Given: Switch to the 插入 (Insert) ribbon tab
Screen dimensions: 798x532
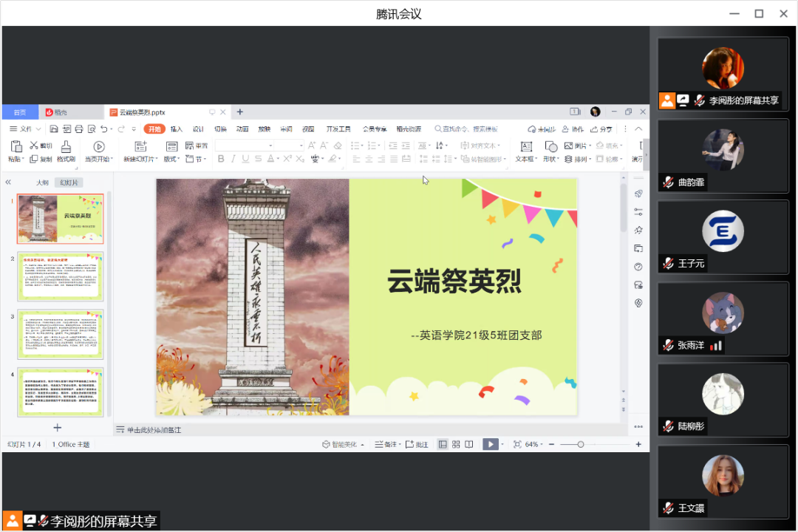Looking at the screenshot, I should pos(176,129).
